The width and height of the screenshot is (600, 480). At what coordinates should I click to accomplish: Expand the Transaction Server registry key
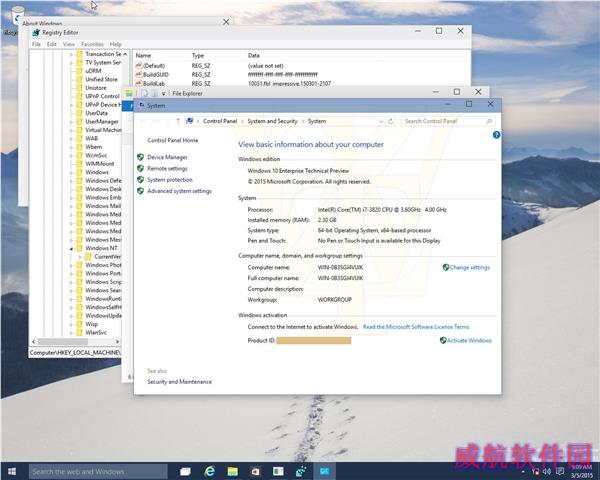tap(71, 54)
